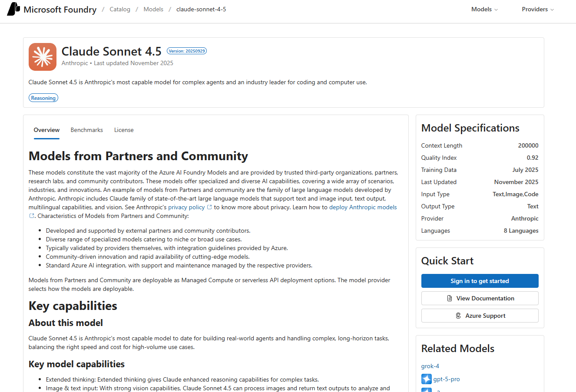Open Azure Support button
Image resolution: width=576 pixels, height=392 pixels.
(480, 316)
